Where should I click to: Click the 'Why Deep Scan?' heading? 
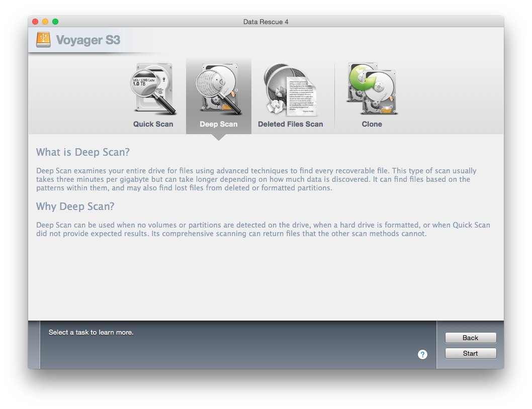click(x=75, y=207)
